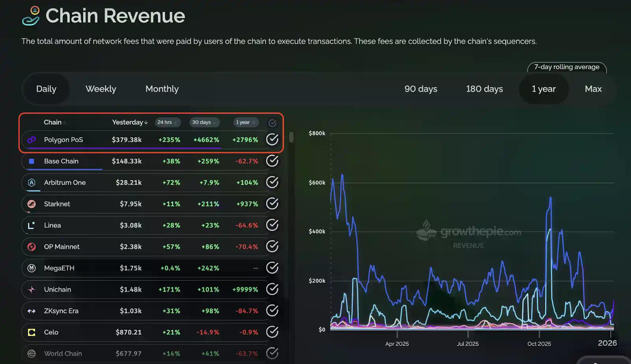Sort by the 24 hrs change column
The height and width of the screenshot is (364, 631).
coord(168,122)
